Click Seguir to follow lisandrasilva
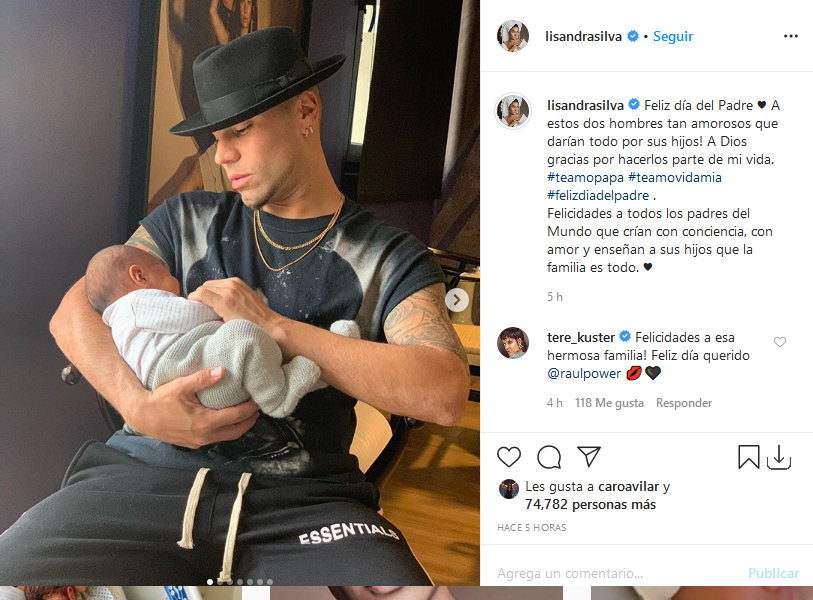This screenshot has width=813, height=600. pos(673,36)
